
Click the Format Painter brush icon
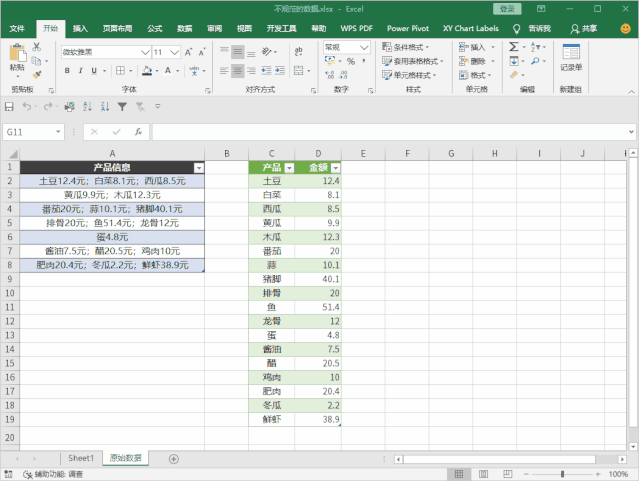click(x=38, y=75)
